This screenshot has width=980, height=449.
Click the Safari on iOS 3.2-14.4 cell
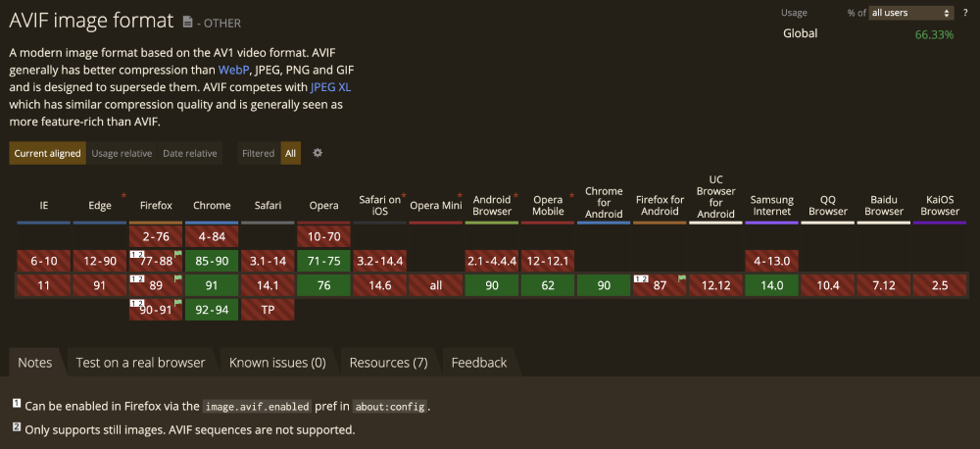379,261
